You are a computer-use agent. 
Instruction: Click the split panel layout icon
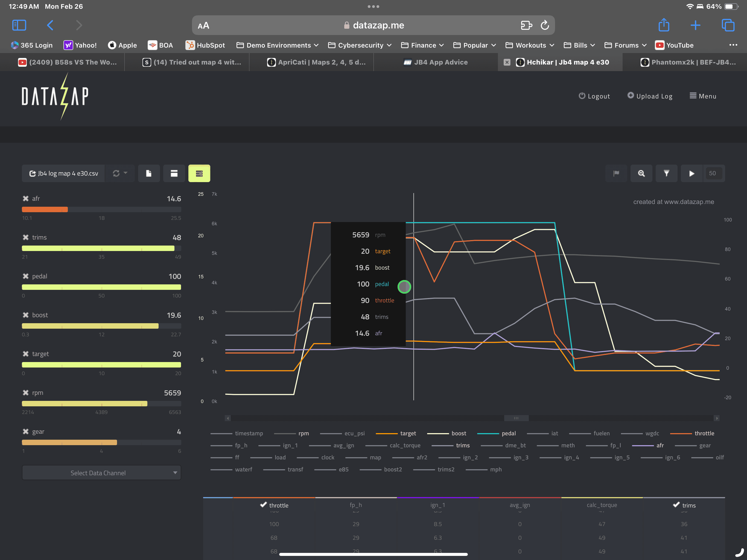pyautogui.click(x=174, y=173)
